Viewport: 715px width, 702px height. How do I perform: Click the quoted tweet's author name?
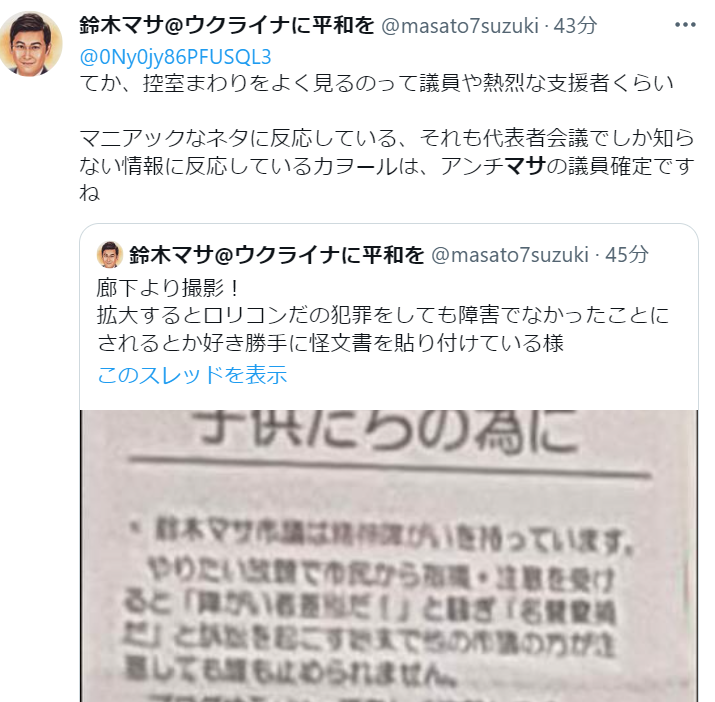(x=276, y=255)
